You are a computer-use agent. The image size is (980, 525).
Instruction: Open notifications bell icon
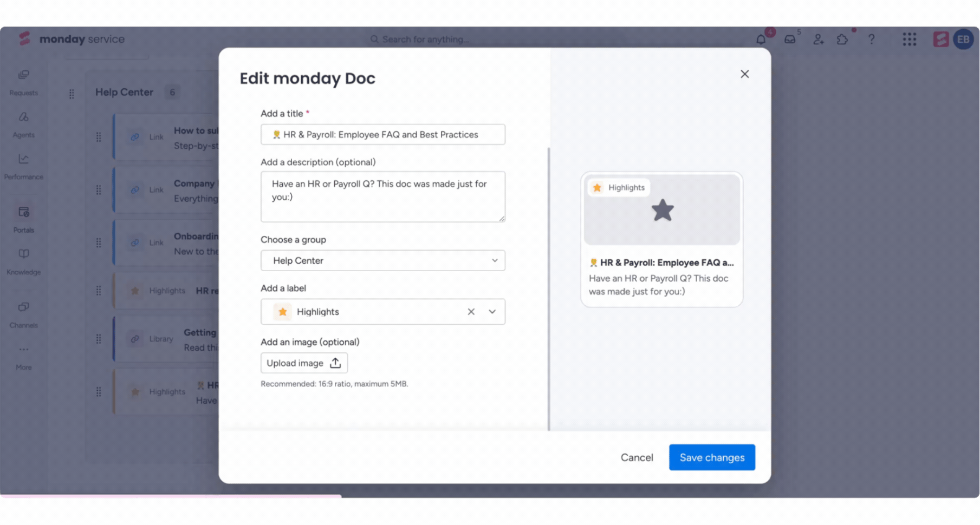761,39
